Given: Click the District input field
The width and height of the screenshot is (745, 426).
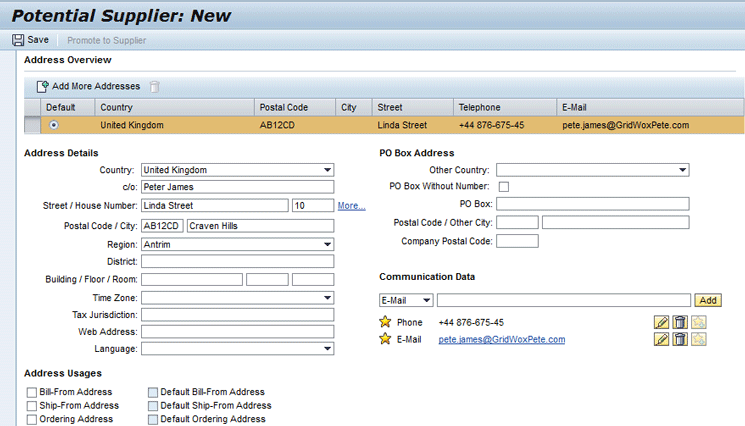Looking at the screenshot, I should (238, 261).
